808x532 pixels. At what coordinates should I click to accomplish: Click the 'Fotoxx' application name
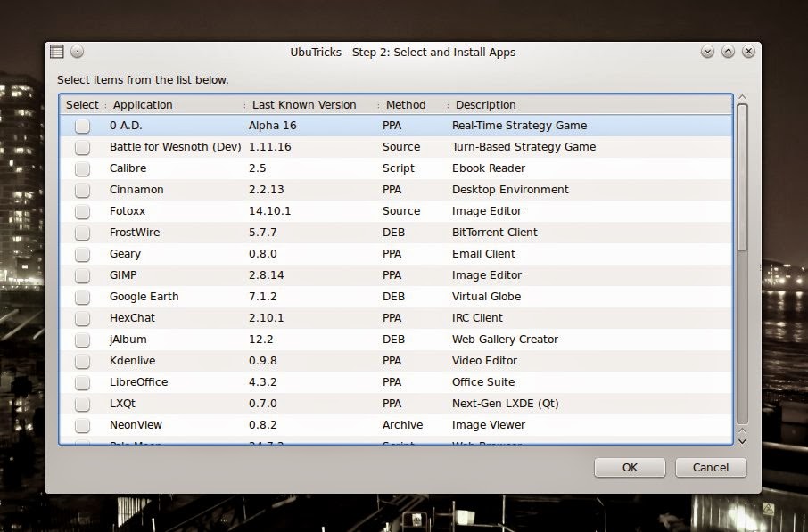pos(128,211)
